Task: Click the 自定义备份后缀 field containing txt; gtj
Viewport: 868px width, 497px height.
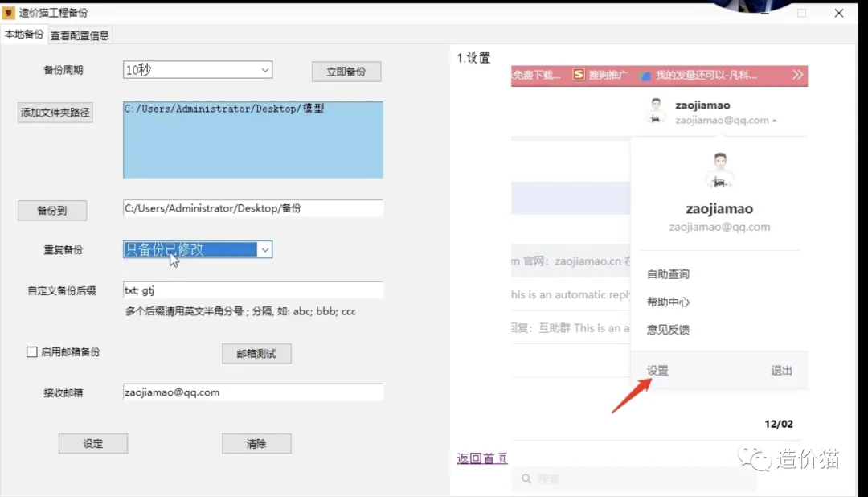Action: point(252,290)
